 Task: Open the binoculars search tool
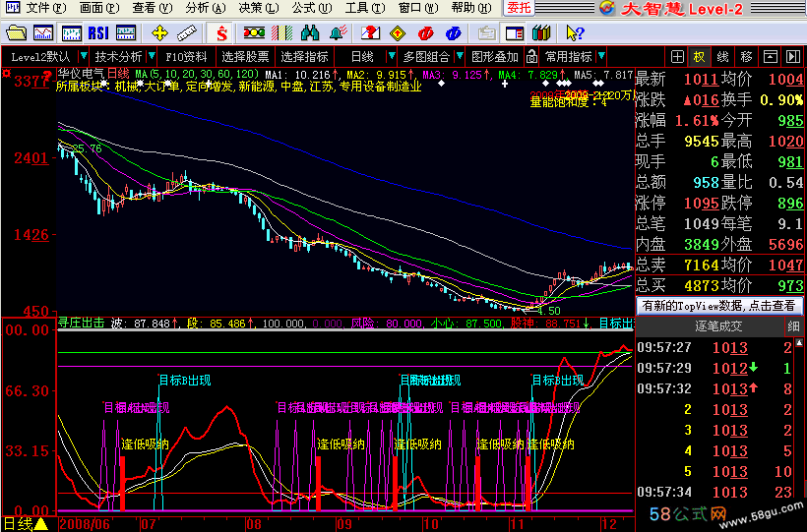(x=310, y=33)
